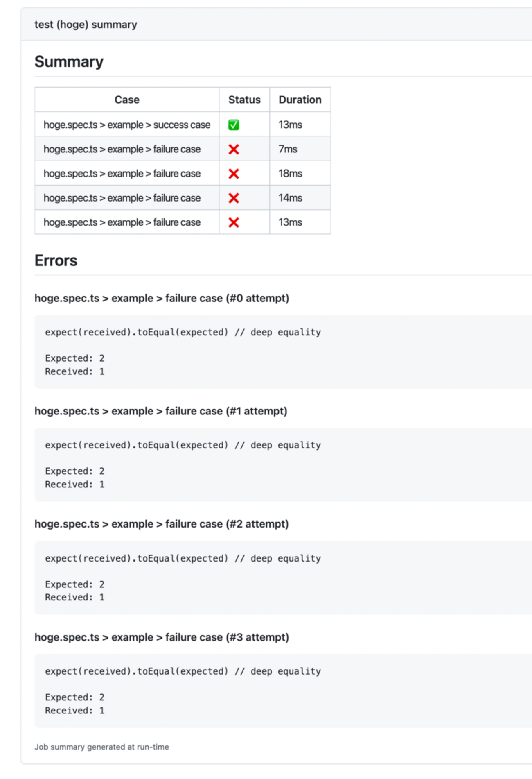This screenshot has height=779, width=532.
Task: Click the red X in the 18ms row
Action: tap(234, 174)
